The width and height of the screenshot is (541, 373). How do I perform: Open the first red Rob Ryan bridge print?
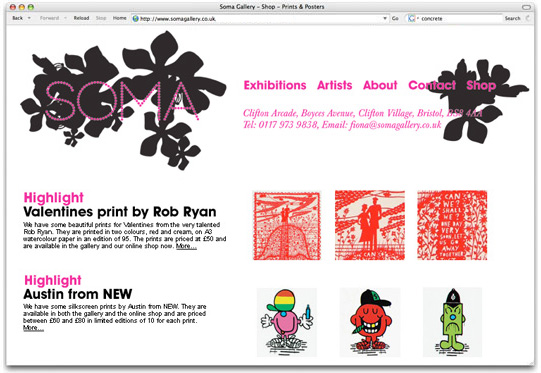(287, 225)
